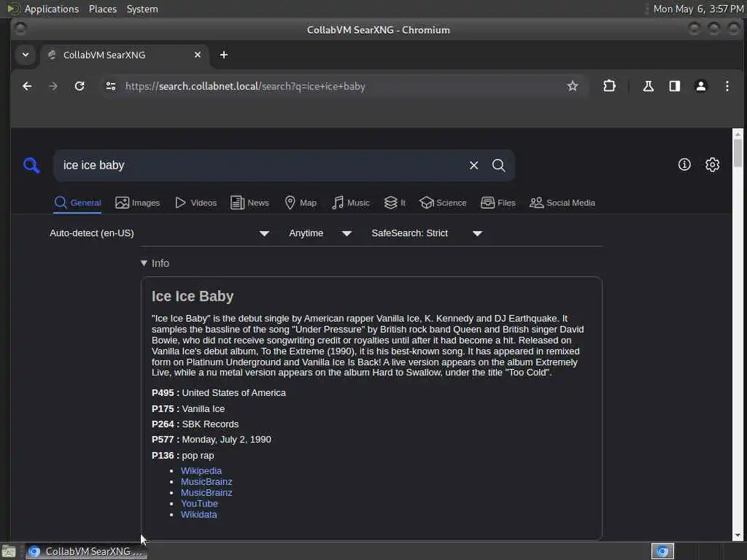The height and width of the screenshot is (560, 747).
Task: Click workspace switcher in bottom panel
Action: tap(662, 551)
